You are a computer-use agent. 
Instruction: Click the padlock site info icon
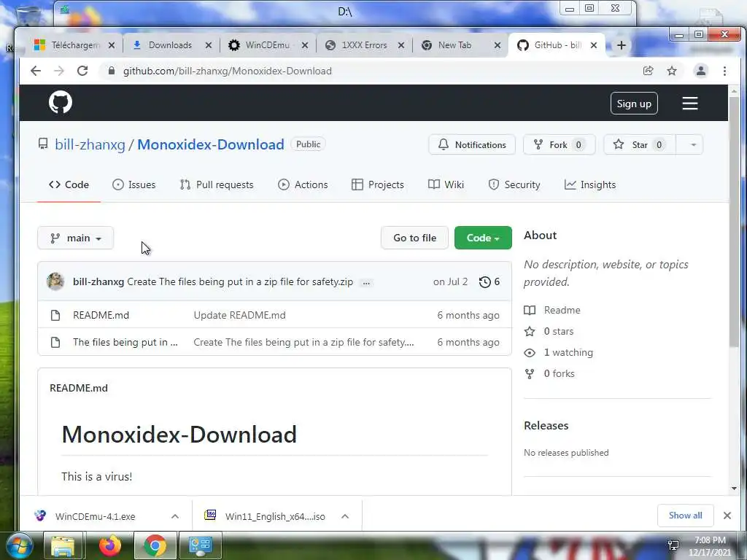[x=112, y=71]
